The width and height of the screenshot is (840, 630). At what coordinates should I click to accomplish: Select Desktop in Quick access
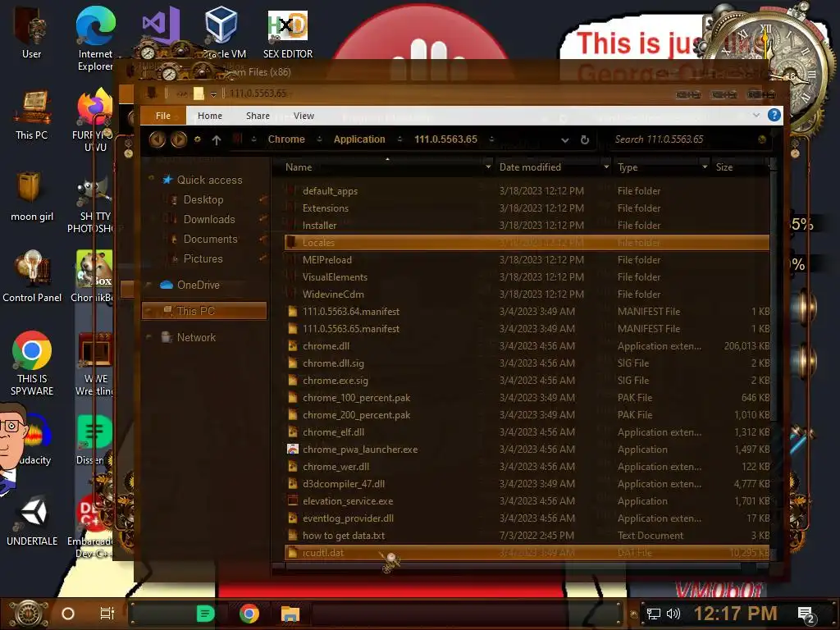203,200
